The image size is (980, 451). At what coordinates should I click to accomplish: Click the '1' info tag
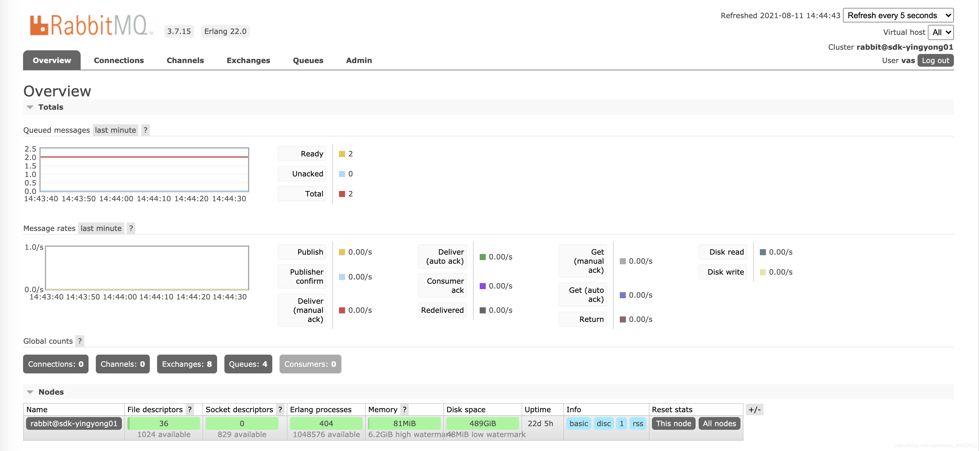(622, 424)
